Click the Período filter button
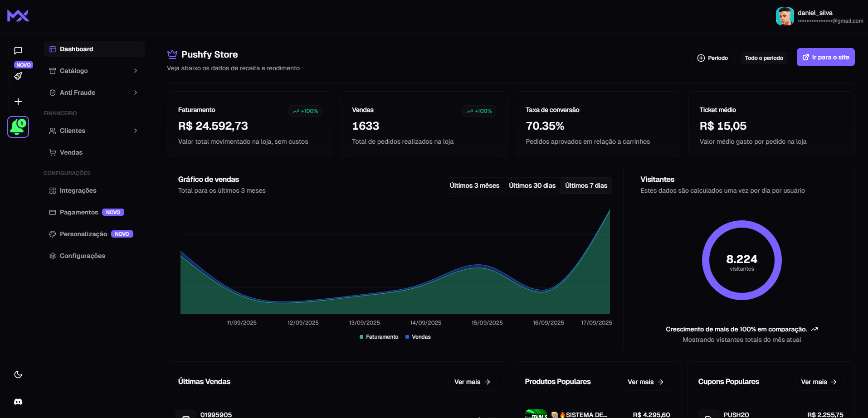 pyautogui.click(x=712, y=58)
